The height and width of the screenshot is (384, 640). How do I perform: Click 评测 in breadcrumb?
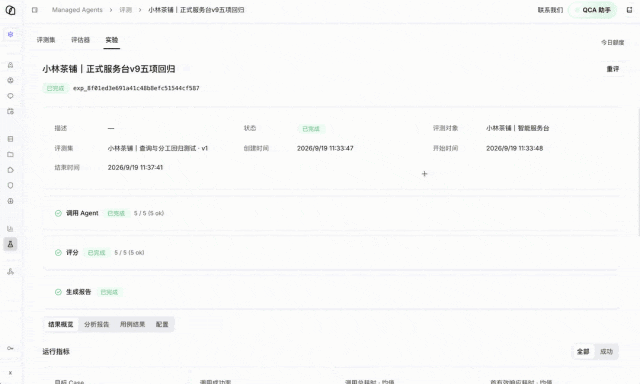coord(125,10)
